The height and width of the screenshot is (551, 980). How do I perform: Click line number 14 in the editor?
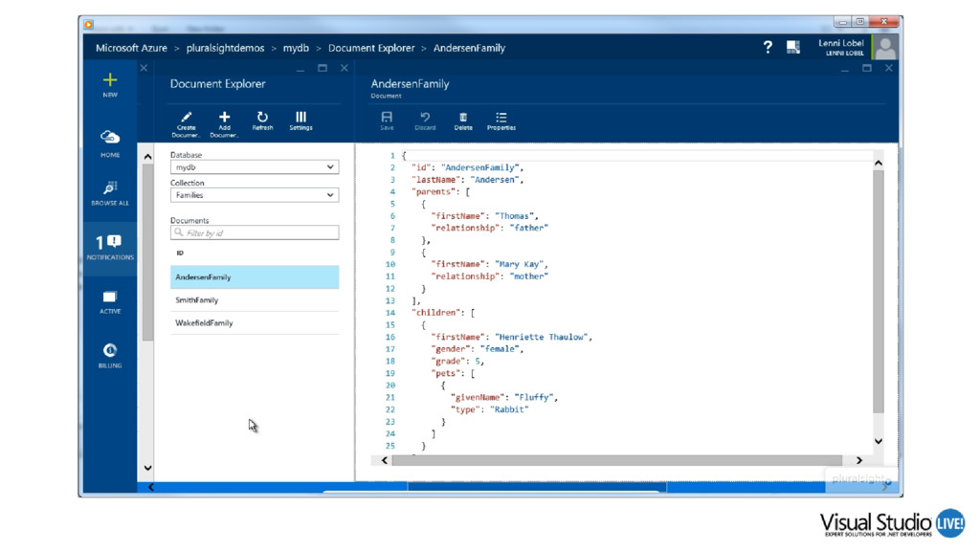click(x=390, y=313)
